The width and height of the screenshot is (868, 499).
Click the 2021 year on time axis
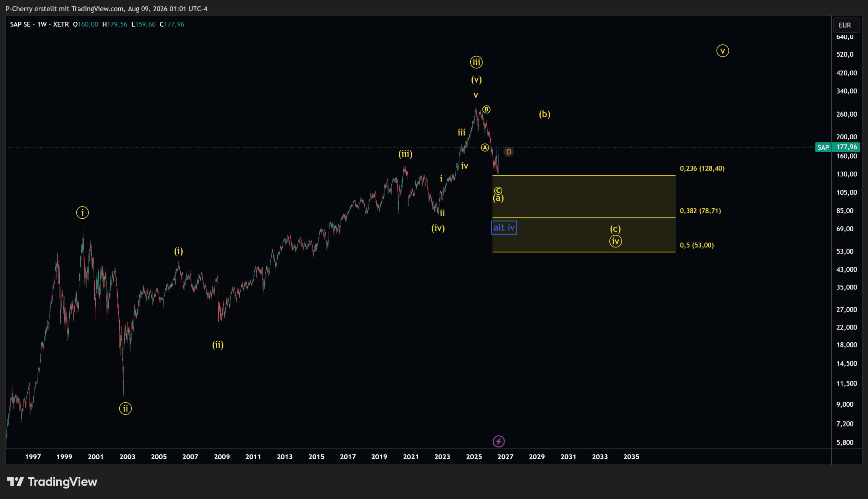(x=411, y=457)
